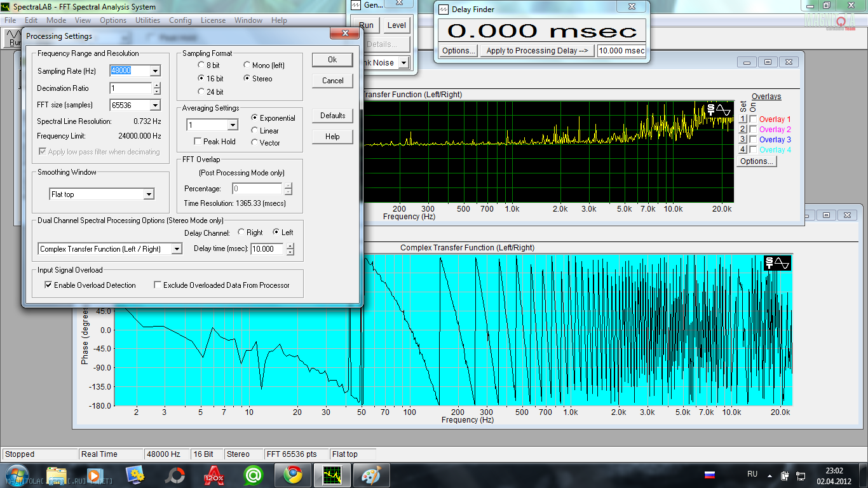The width and height of the screenshot is (868, 488).
Task: Switch to Google Chrome in the taskbar
Action: pyautogui.click(x=293, y=475)
